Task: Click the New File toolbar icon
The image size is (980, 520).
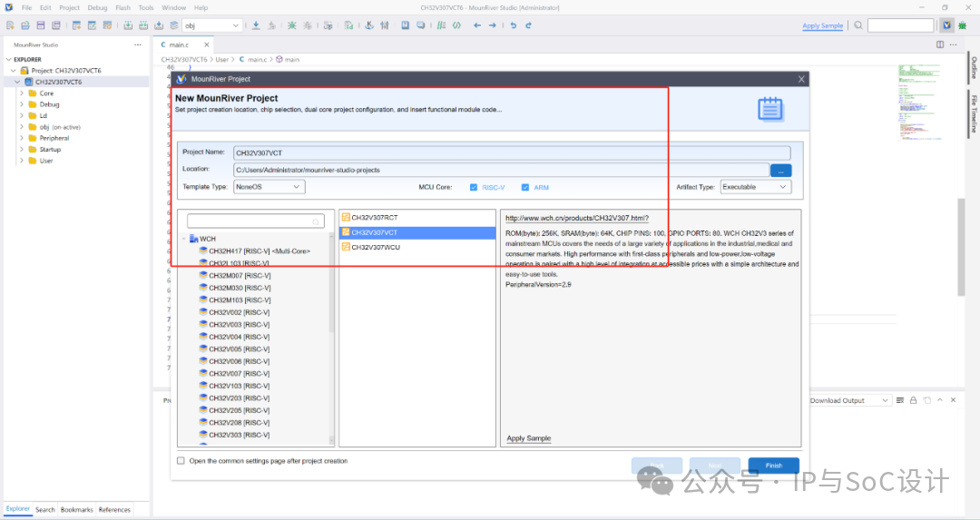Action: click(x=10, y=25)
